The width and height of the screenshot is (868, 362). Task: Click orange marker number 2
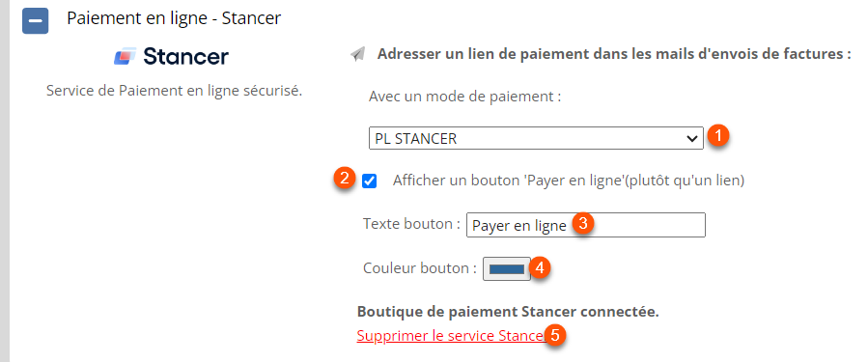point(345,179)
